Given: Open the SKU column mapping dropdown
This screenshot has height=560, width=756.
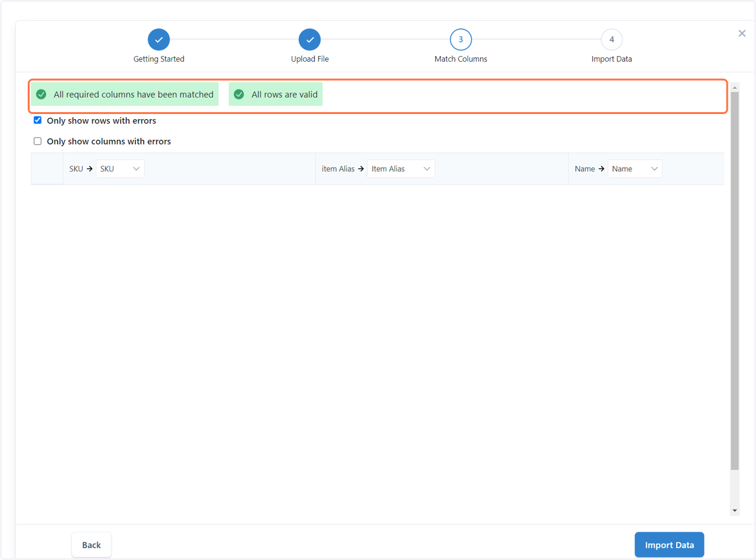Looking at the screenshot, I should tap(120, 169).
